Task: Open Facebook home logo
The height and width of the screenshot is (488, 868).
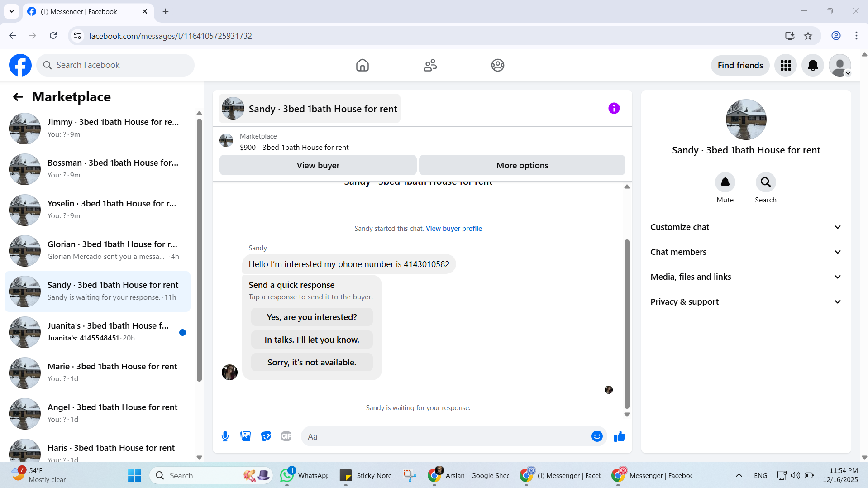Action: coord(20,65)
